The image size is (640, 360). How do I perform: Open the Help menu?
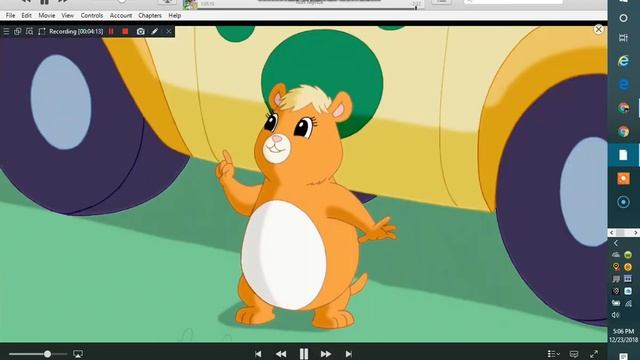pos(175,16)
